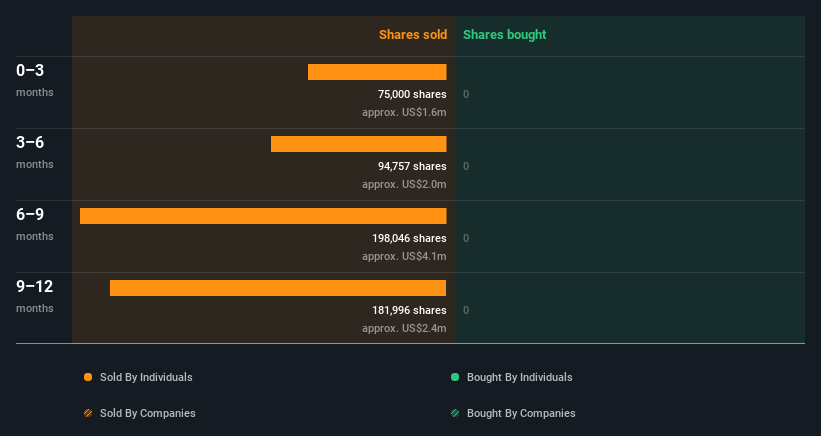
Task: Click the Sold By Companies legend label
Action: [148, 413]
